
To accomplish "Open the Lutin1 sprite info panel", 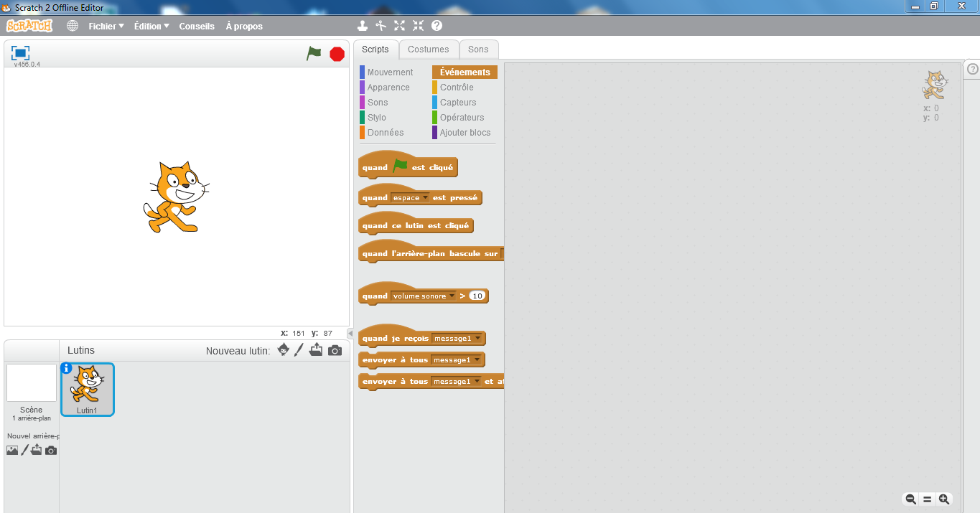I will (67, 368).
